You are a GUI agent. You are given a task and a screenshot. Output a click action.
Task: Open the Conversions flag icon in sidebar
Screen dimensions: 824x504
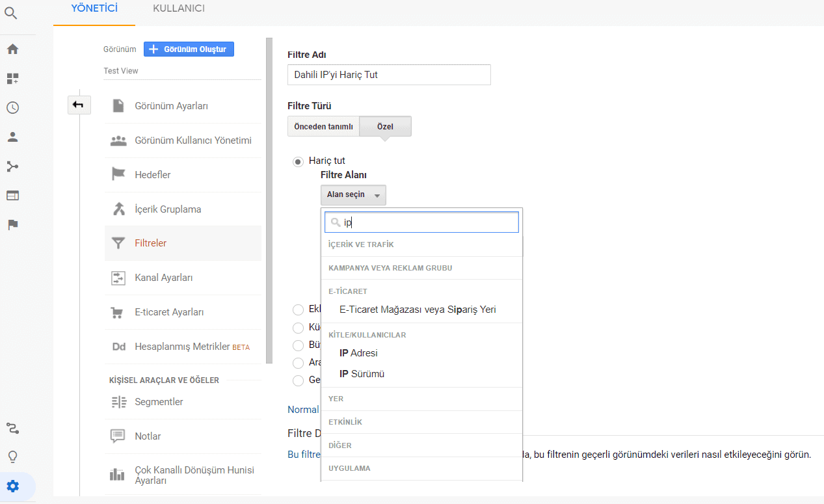12,225
